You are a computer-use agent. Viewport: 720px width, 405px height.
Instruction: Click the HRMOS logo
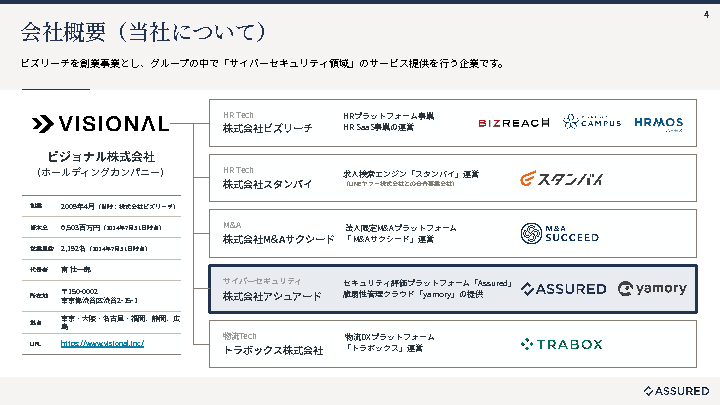[660, 122]
